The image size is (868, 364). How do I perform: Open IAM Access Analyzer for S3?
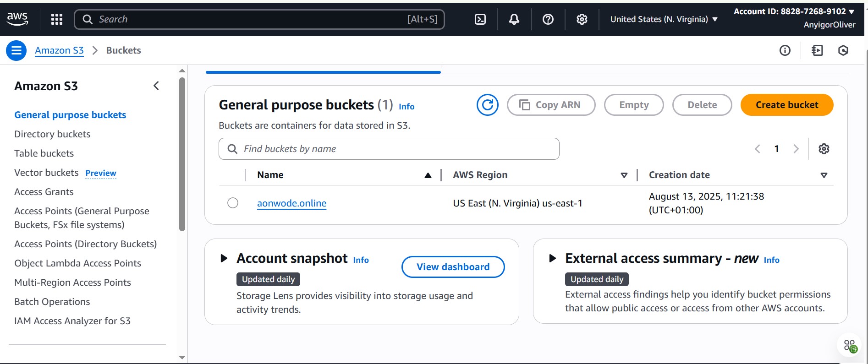click(x=72, y=321)
